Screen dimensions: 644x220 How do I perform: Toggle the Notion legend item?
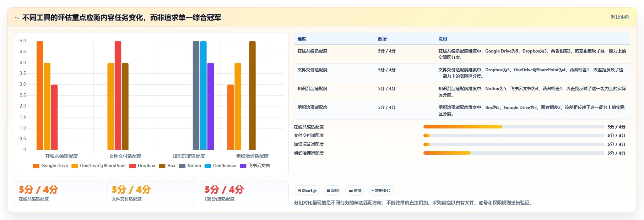point(190,166)
